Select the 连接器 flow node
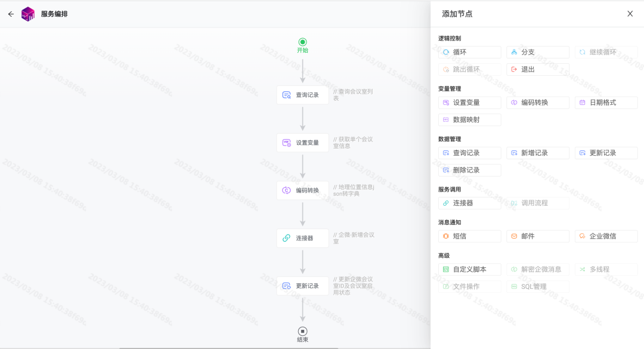644x349 pixels. pyautogui.click(x=303, y=238)
